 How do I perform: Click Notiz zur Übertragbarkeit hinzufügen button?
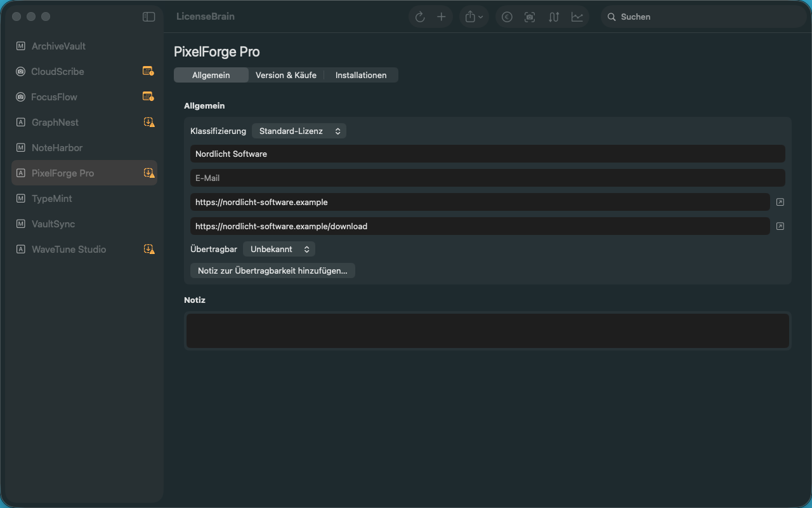coord(273,271)
